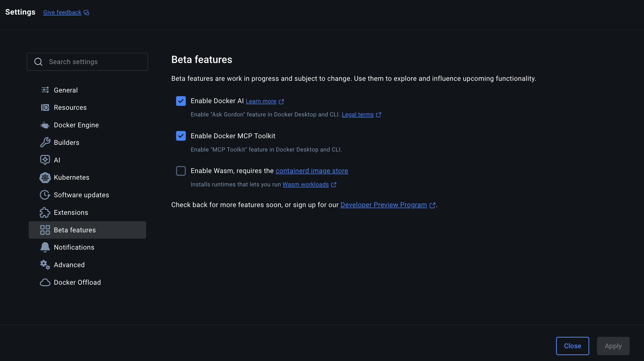Select Beta features in the sidebar
The width and height of the screenshot is (644, 361).
tap(75, 230)
